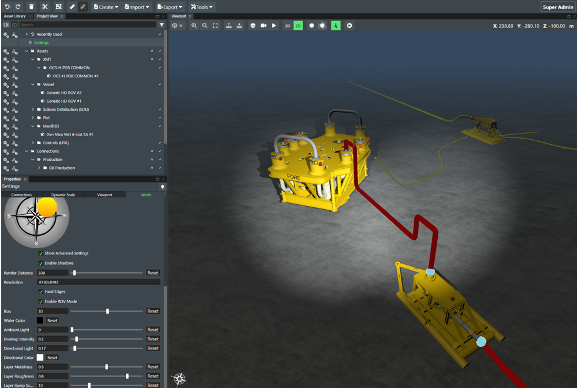Click the select-all frame icon in top toolbar
Image resolution: width=577 pixels, height=388 pixels.
[59, 7]
